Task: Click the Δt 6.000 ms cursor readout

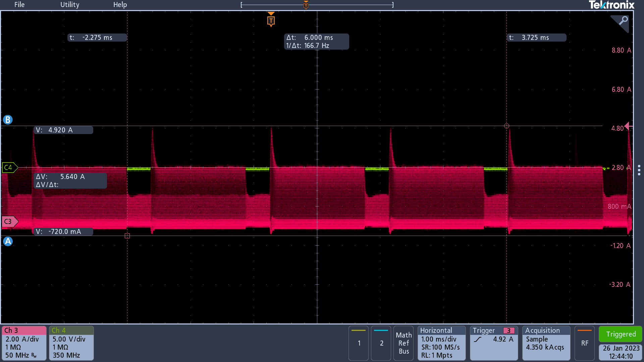Action: (316, 42)
